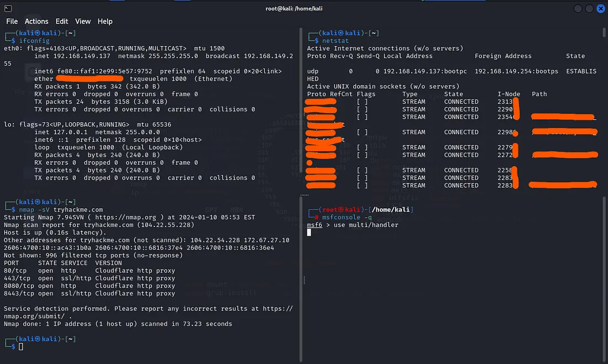This screenshot has height=364, width=608.
Task: Click the cursor at the empty bottom-left prompt
Action: point(22,347)
